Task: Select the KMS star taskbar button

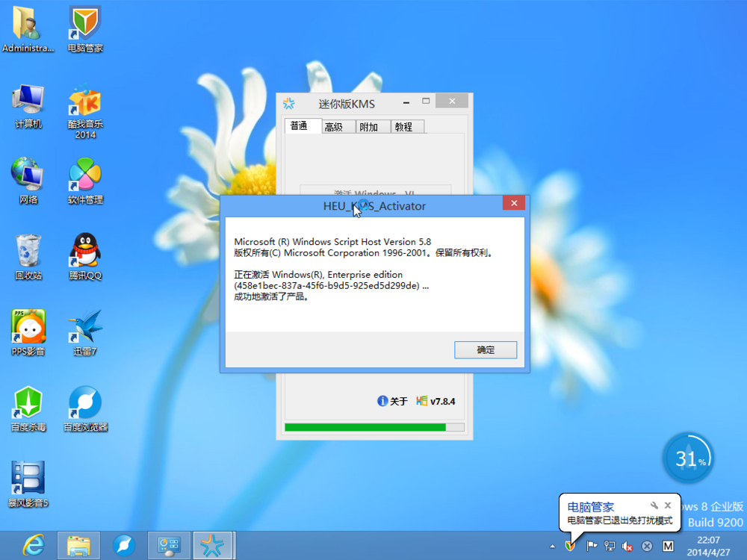Action: click(212, 546)
